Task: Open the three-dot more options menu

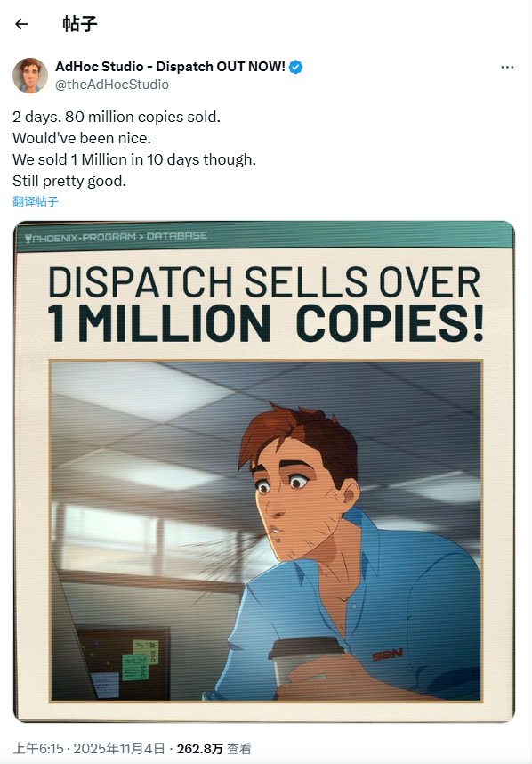Action: tap(507, 67)
